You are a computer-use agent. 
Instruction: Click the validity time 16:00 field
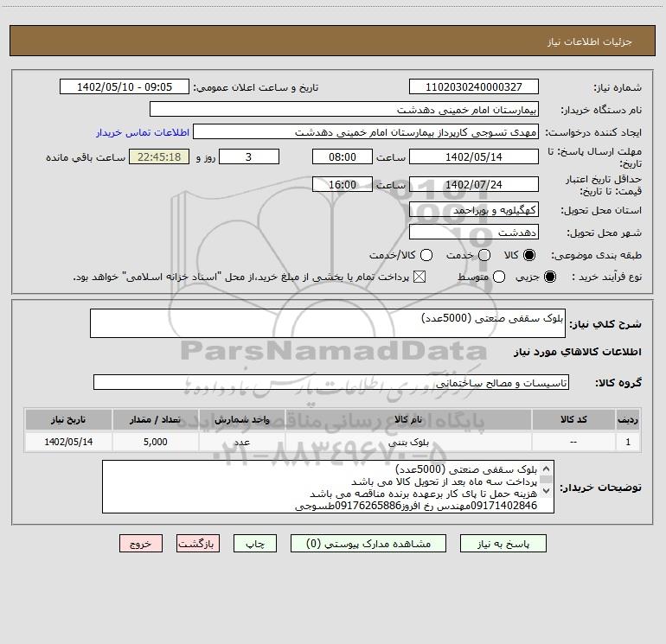pos(343,184)
